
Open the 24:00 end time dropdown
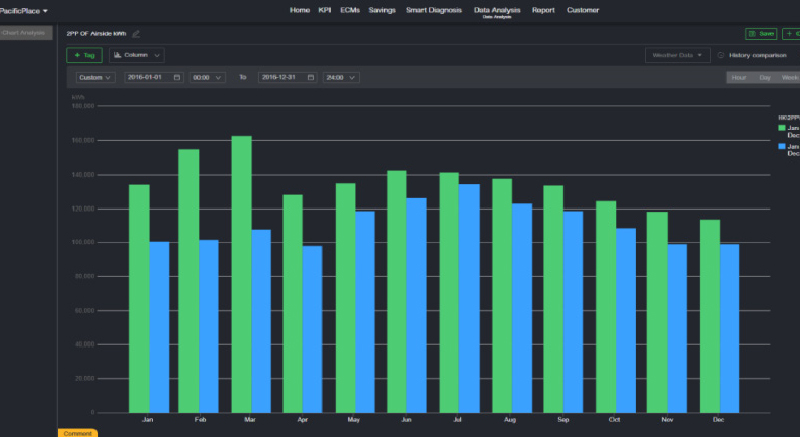[341, 77]
